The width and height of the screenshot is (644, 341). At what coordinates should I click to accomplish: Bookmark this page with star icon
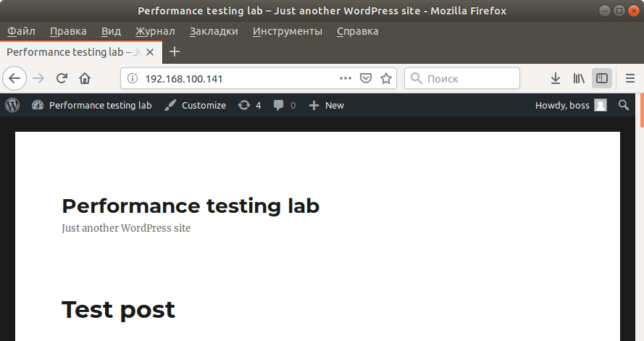click(x=385, y=78)
